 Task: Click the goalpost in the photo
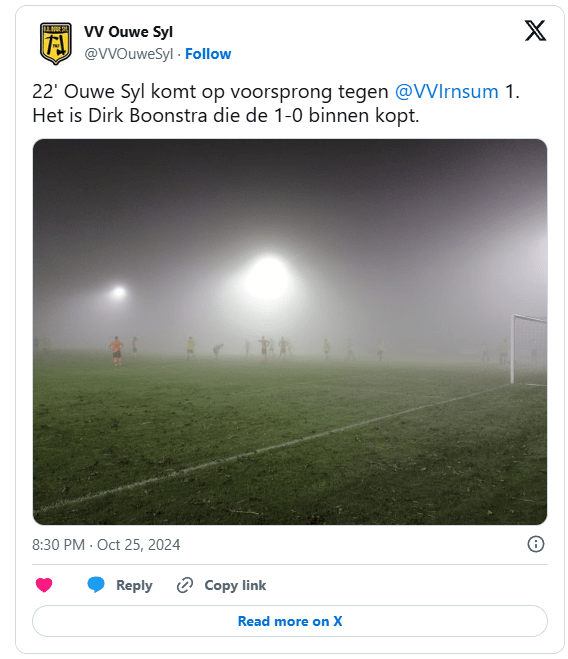(528, 349)
